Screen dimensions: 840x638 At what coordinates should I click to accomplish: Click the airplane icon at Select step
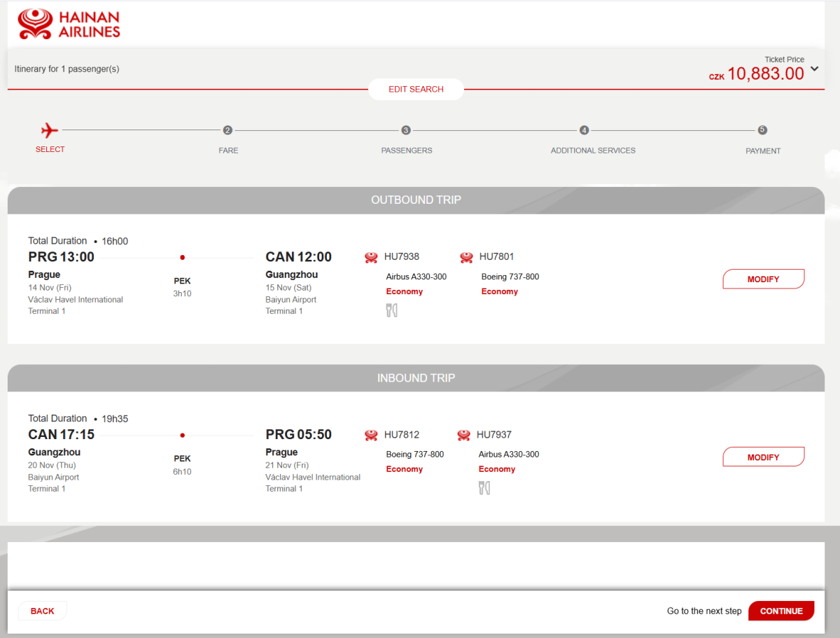pos(50,130)
